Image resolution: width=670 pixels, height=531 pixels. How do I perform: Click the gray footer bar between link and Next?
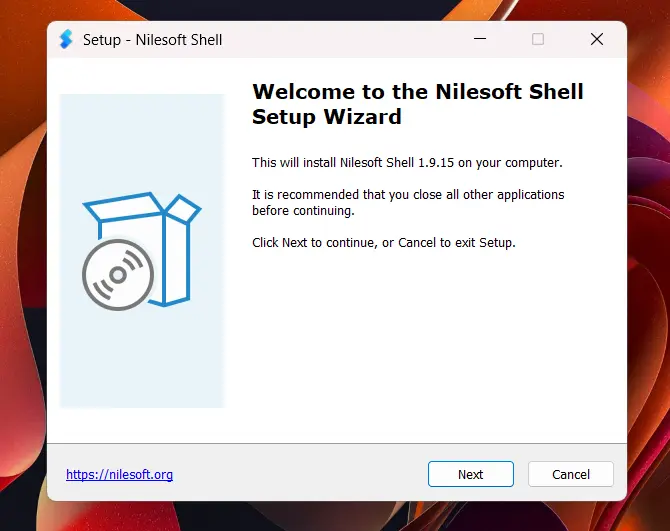point(299,474)
